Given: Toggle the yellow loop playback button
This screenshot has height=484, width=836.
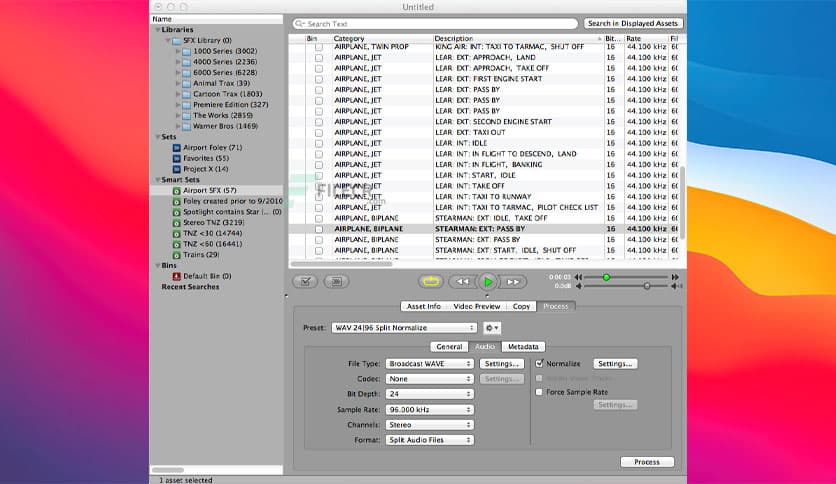Looking at the screenshot, I should coord(431,281).
